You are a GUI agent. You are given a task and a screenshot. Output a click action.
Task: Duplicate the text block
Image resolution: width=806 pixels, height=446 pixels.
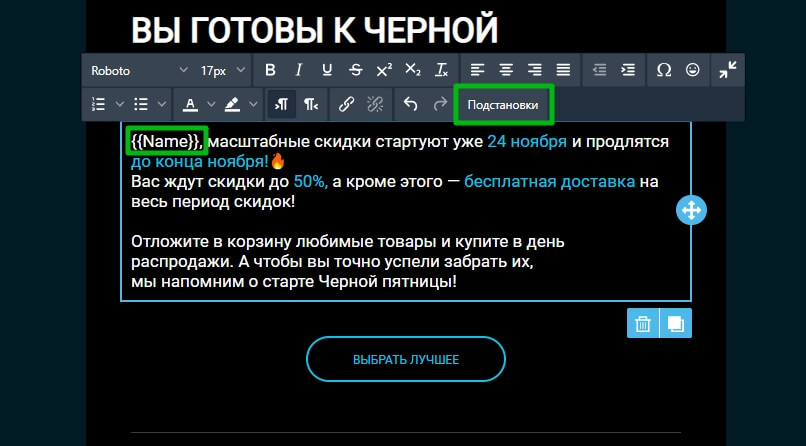click(x=675, y=323)
